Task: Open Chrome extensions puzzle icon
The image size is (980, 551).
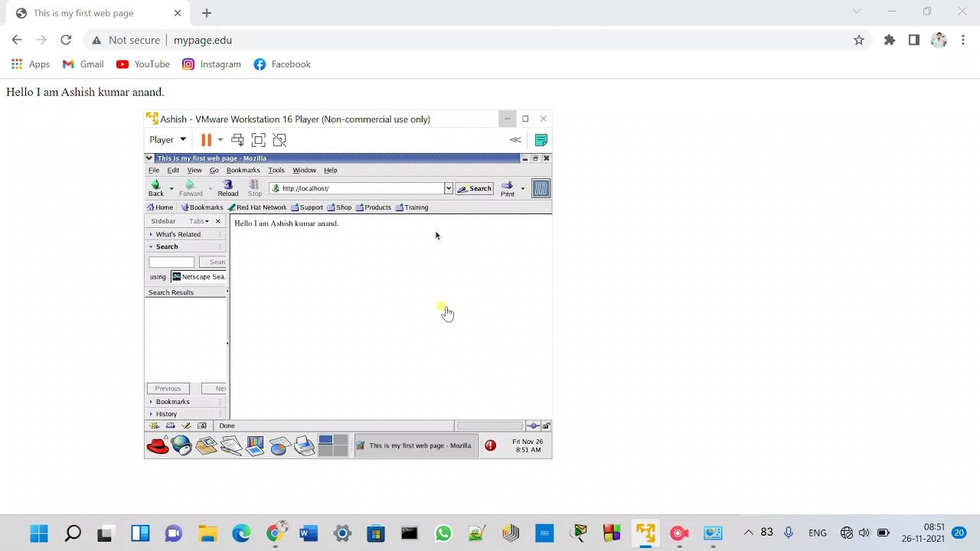Action: [890, 40]
